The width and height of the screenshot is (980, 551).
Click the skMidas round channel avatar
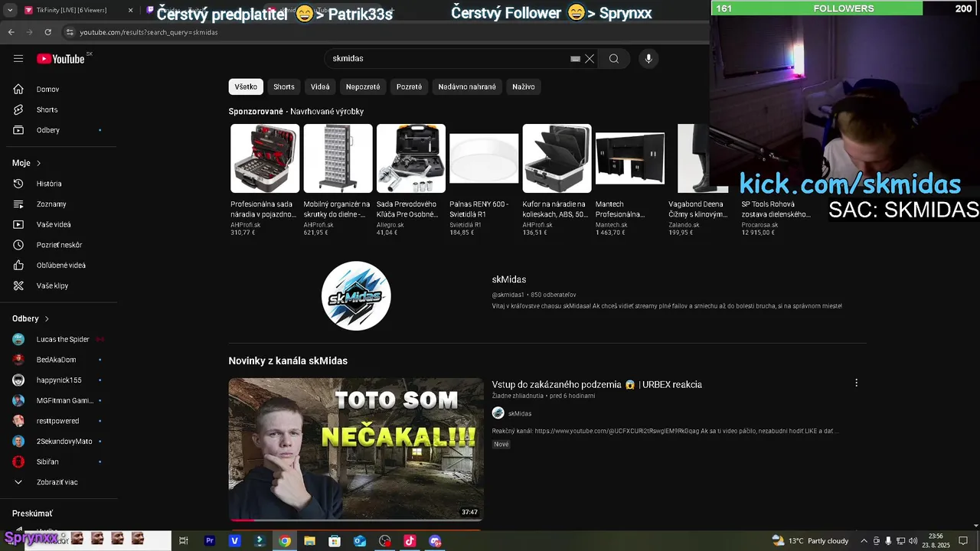pos(356,296)
